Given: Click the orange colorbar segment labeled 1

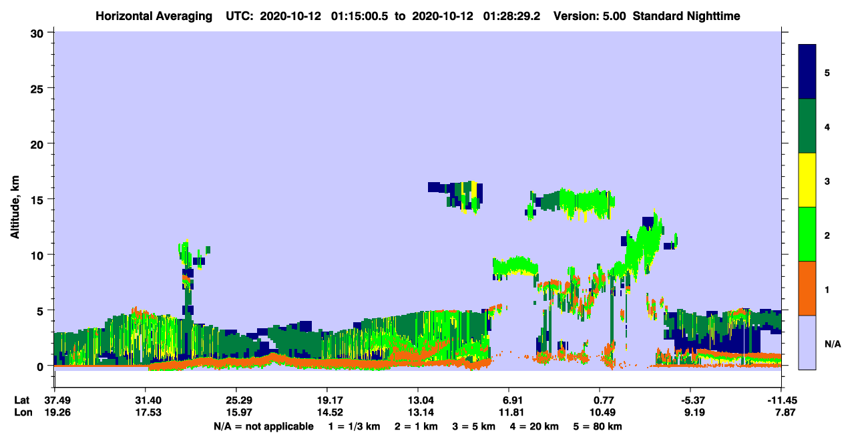Looking at the screenshot, I should tap(807, 288).
